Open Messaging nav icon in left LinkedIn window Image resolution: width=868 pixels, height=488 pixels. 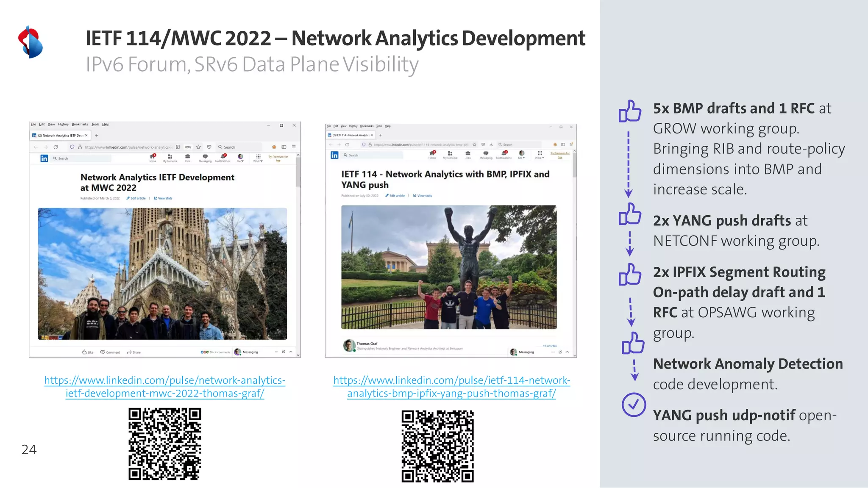[205, 158]
